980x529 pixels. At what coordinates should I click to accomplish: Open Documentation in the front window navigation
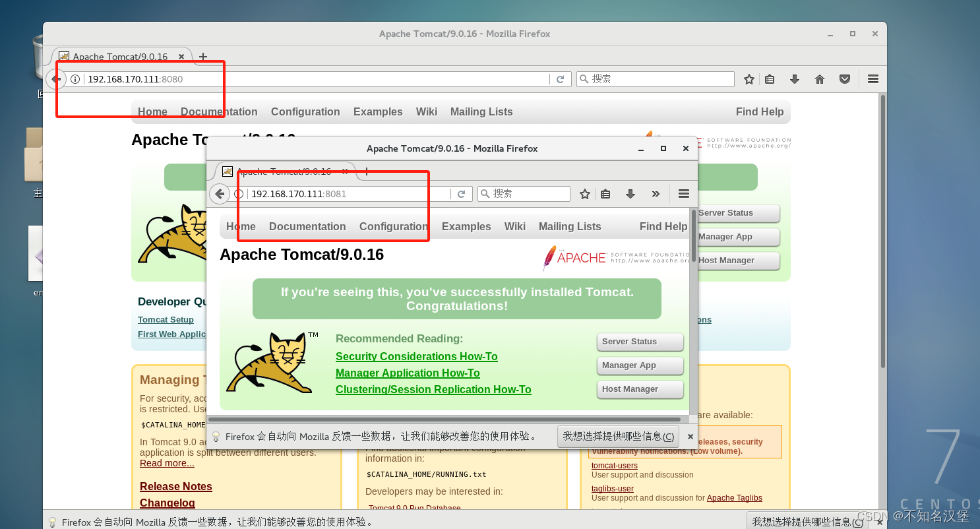pyautogui.click(x=307, y=226)
